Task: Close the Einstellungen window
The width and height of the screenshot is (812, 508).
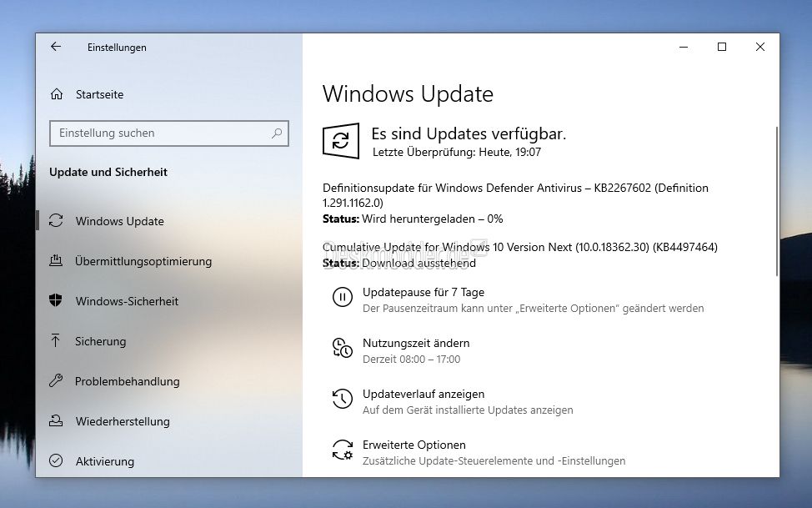Action: coord(760,47)
